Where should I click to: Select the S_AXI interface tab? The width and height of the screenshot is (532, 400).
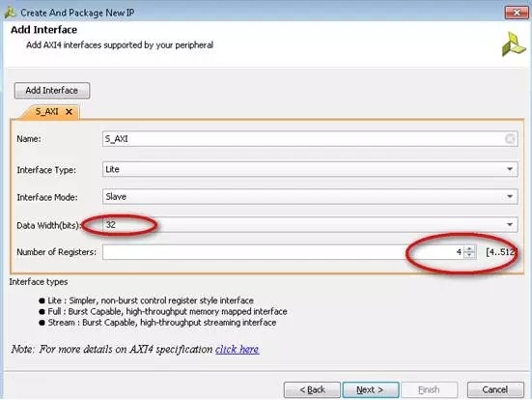pos(46,111)
